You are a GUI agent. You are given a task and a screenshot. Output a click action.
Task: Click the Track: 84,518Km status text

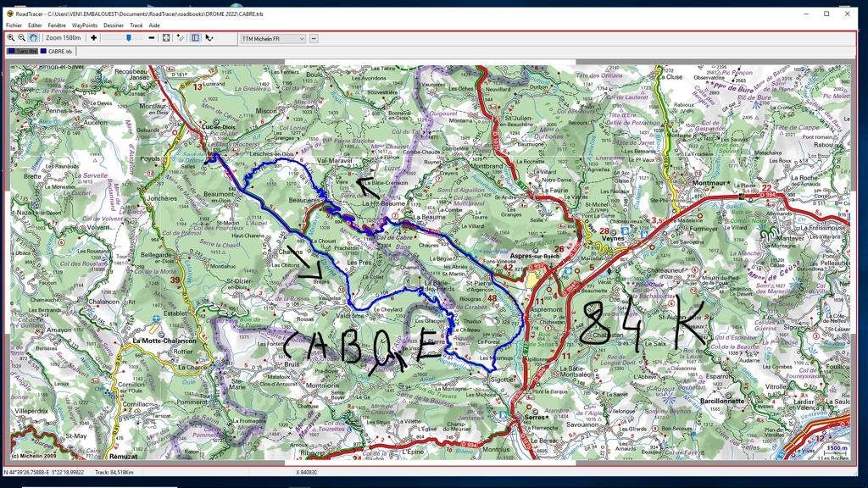pyautogui.click(x=114, y=473)
